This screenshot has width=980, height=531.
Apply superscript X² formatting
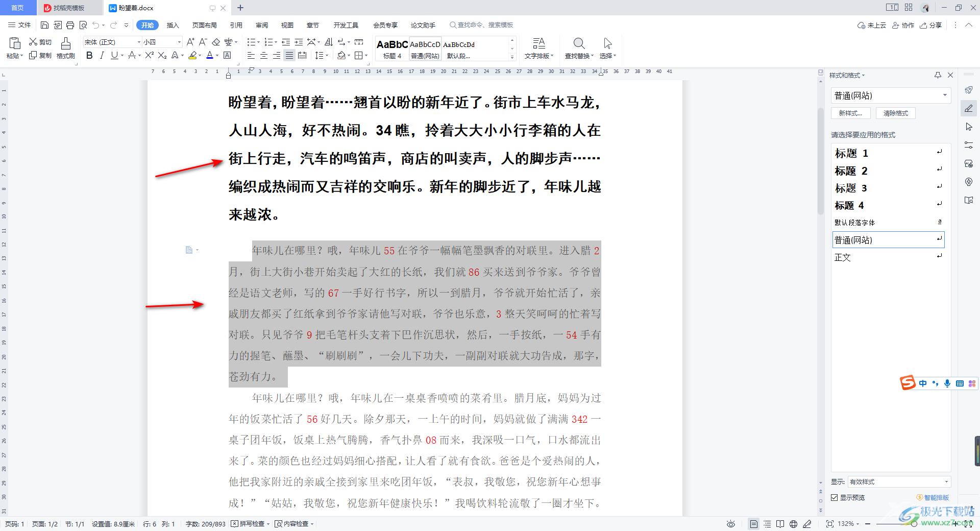tap(149, 55)
